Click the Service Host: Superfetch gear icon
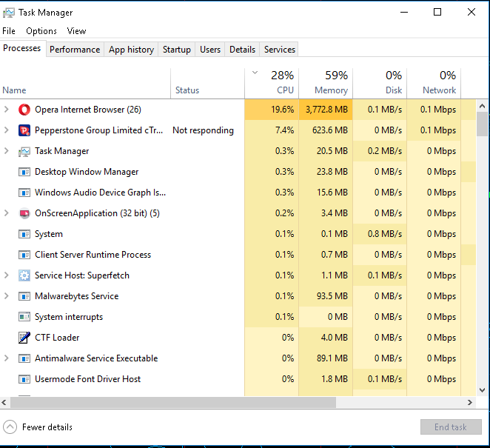Image resolution: width=490 pixels, height=448 pixels. pyautogui.click(x=24, y=275)
